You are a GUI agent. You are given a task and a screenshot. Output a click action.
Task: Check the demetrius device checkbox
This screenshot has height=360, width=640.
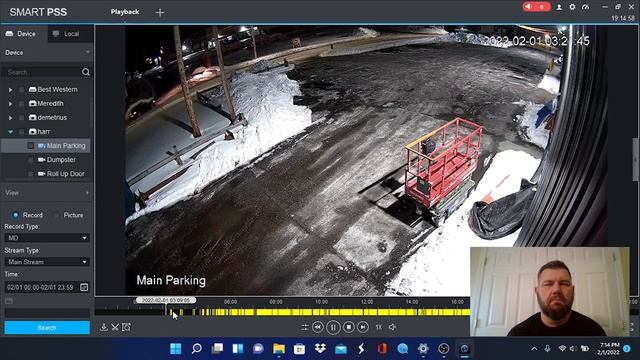22,118
